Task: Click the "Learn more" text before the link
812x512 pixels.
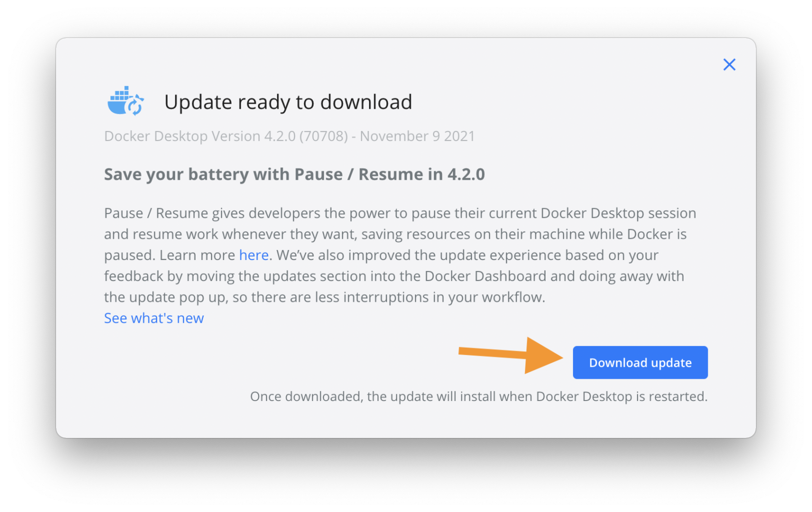Action: coord(197,255)
